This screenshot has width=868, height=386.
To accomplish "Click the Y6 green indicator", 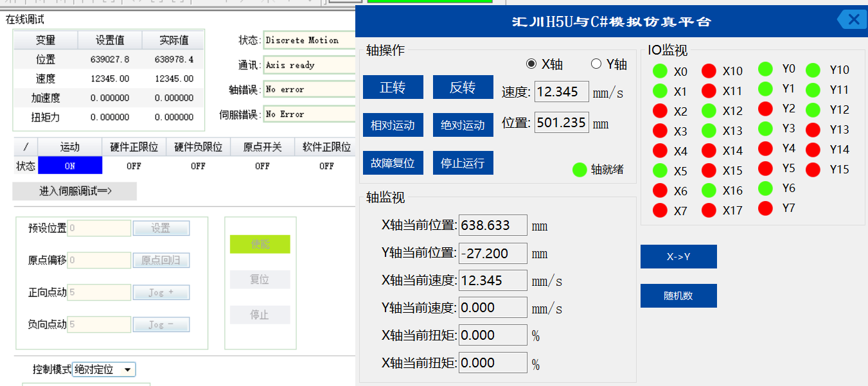I will [x=765, y=188].
